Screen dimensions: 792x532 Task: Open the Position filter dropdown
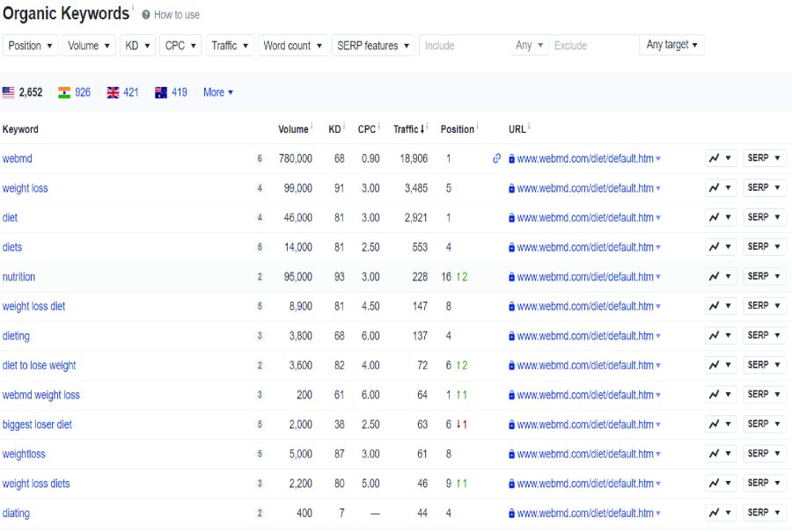(x=30, y=46)
